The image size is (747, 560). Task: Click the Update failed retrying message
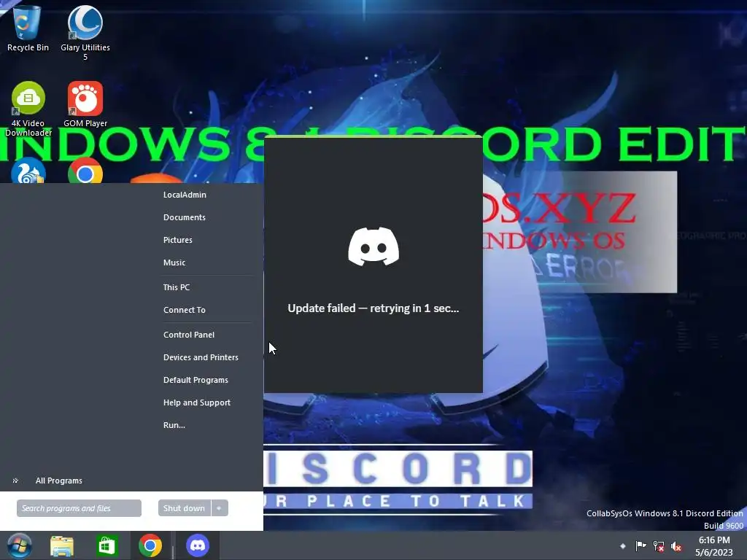[x=373, y=308]
